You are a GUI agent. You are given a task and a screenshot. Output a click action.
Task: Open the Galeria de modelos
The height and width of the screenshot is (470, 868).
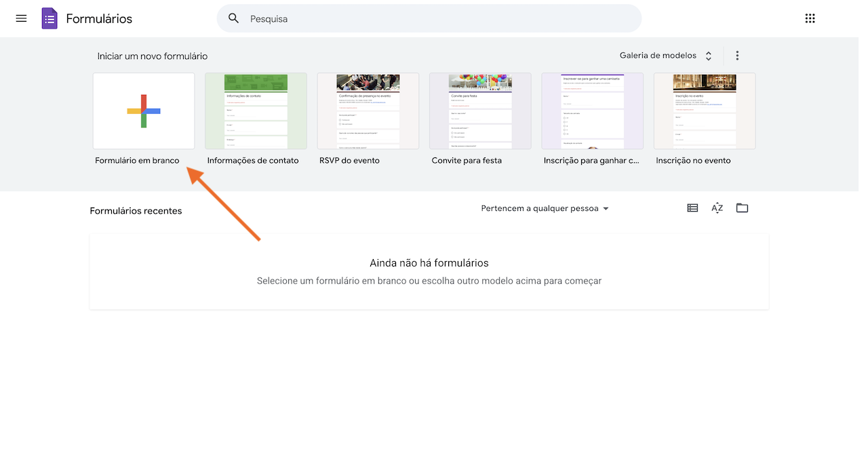pyautogui.click(x=657, y=55)
